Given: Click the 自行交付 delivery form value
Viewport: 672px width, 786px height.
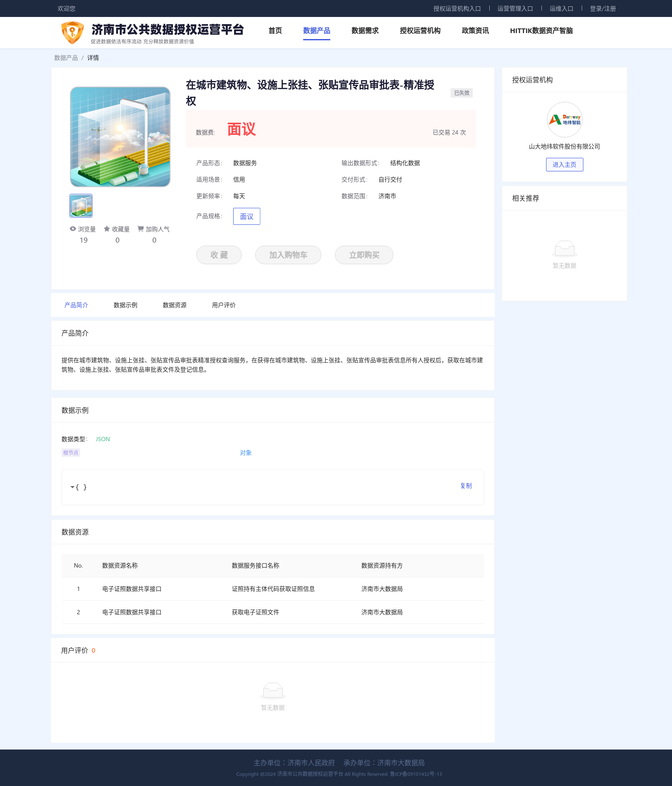Looking at the screenshot, I should pos(390,179).
